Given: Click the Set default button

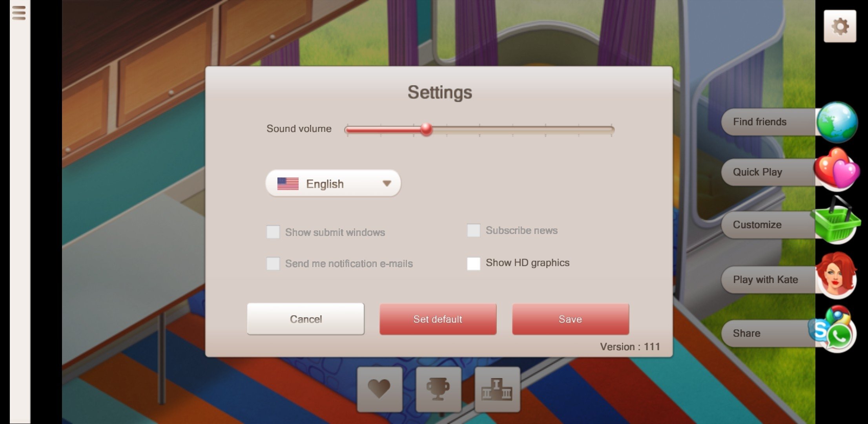Looking at the screenshot, I should pyautogui.click(x=438, y=319).
